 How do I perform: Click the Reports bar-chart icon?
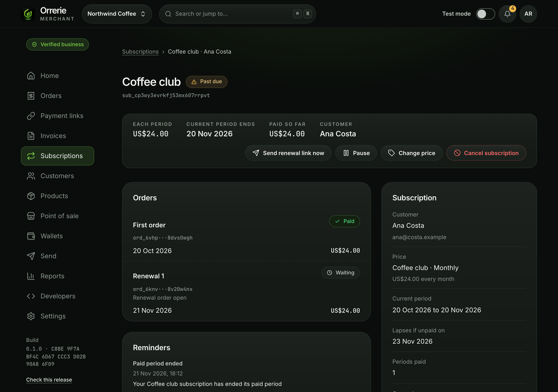[31, 276]
